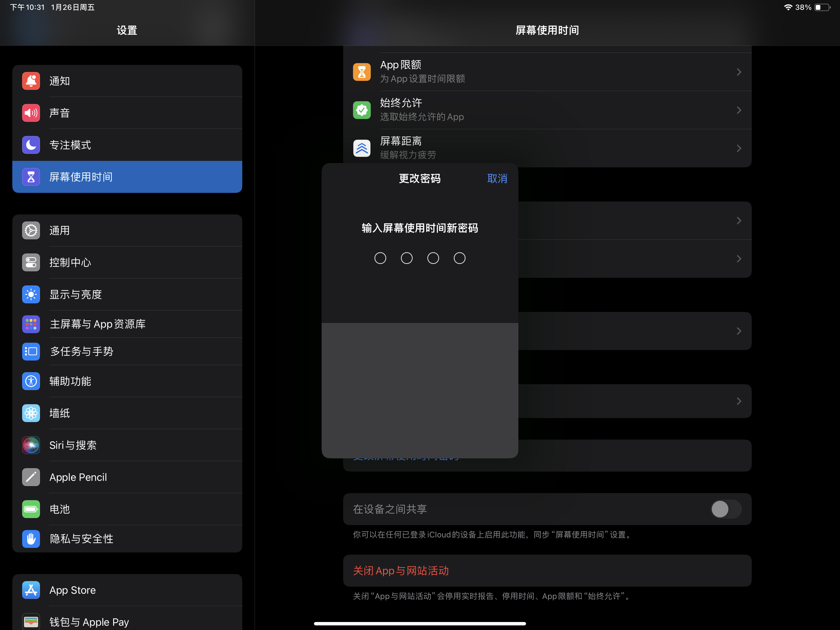Click the Focus mode moon icon
This screenshot has height=630, width=840.
[x=31, y=145]
